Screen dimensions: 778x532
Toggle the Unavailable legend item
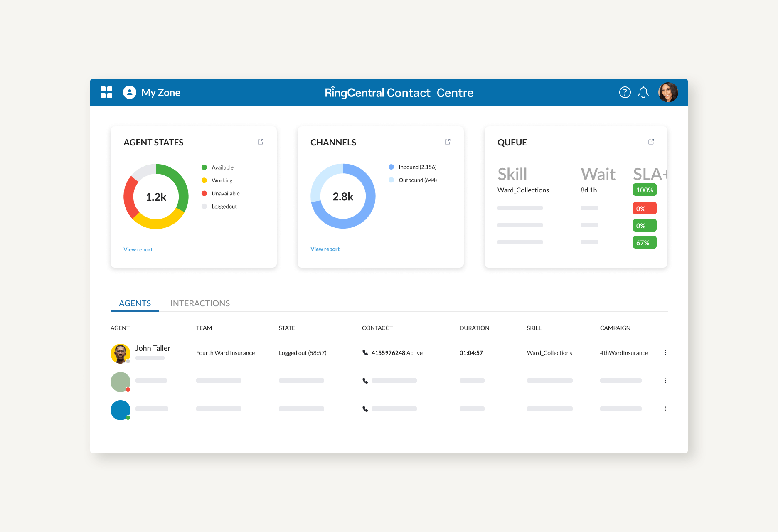click(222, 193)
